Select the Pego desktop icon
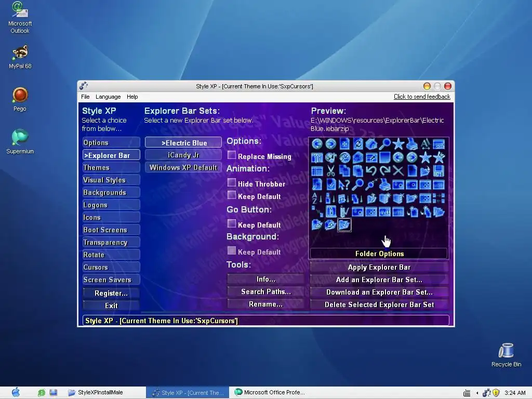The height and width of the screenshot is (399, 532). [x=20, y=99]
